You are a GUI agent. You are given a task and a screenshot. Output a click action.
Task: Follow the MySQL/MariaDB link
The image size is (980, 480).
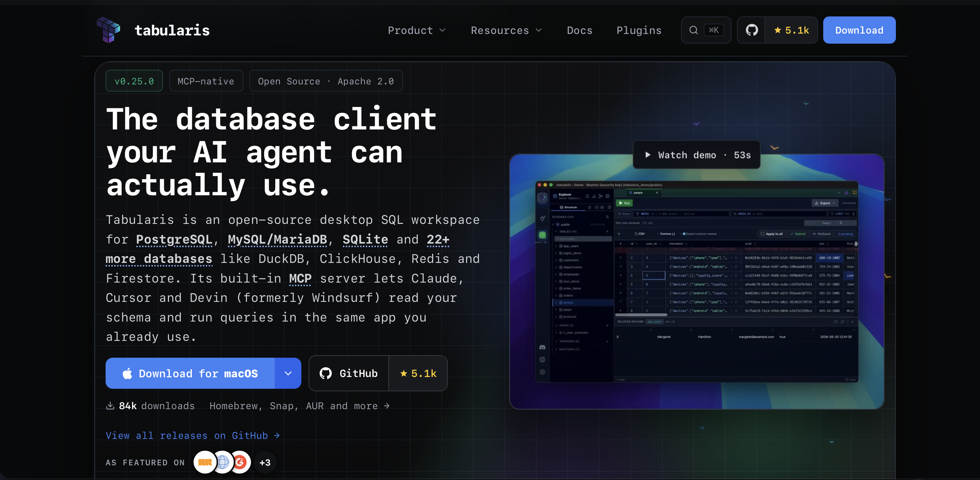click(x=277, y=239)
